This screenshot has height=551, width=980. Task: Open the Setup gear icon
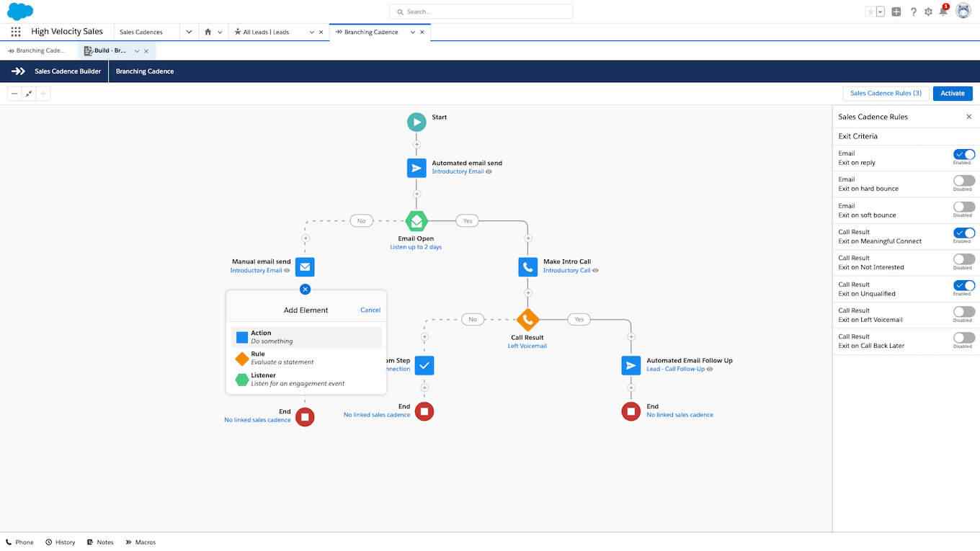(x=928, y=12)
